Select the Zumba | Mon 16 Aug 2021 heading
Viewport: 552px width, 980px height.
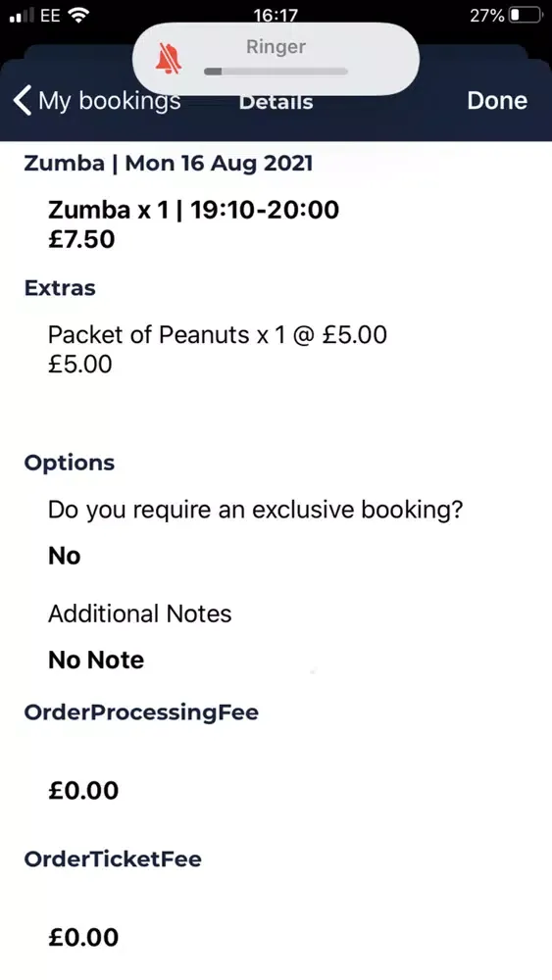tap(169, 163)
